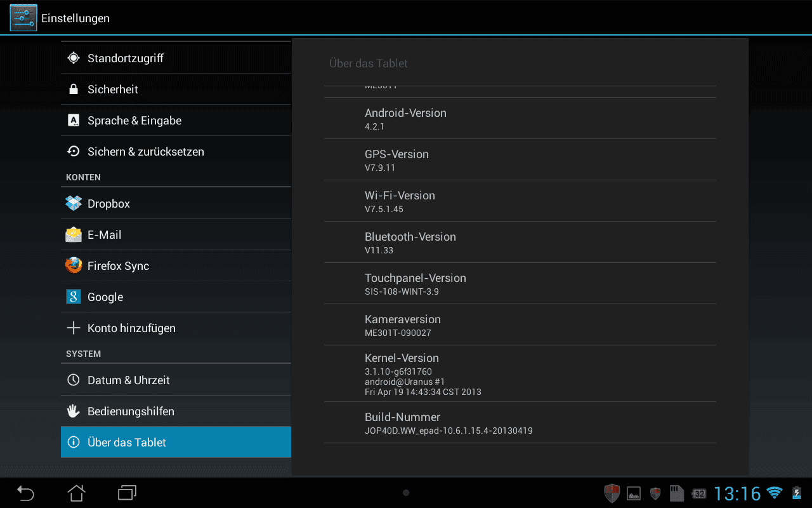
Task: Tap the Bedienungshilfen hand icon
Action: tap(74, 411)
